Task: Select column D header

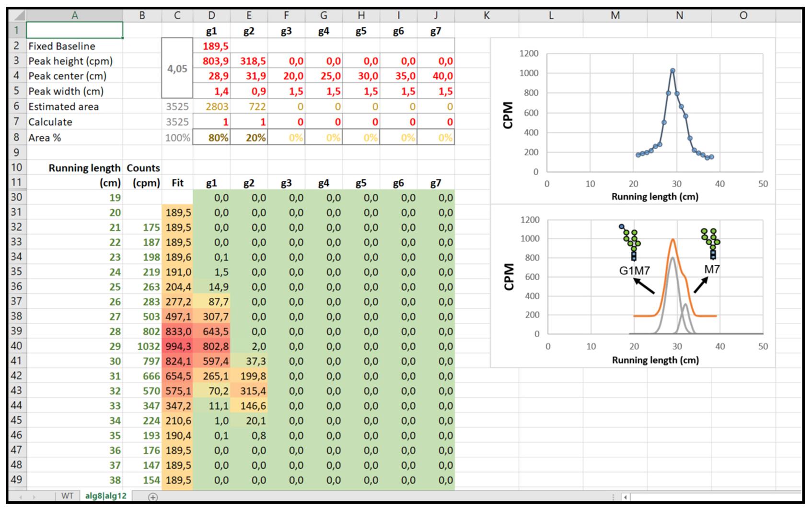Action: [x=211, y=15]
